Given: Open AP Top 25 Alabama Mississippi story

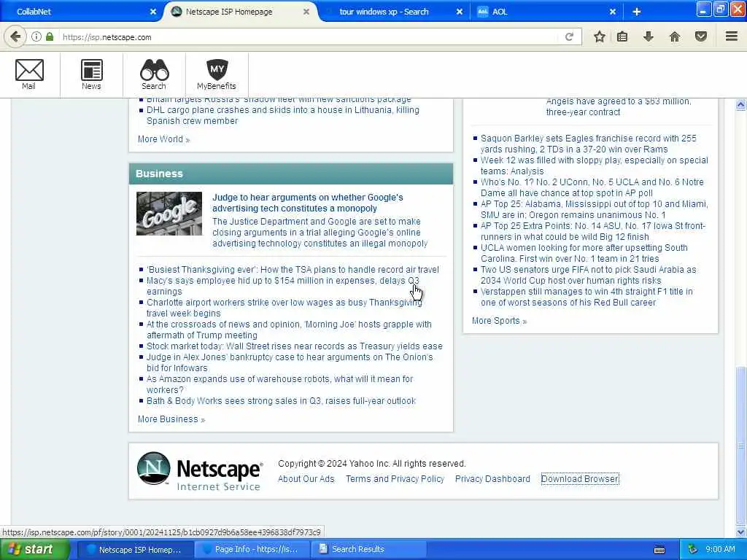Looking at the screenshot, I should point(594,209).
